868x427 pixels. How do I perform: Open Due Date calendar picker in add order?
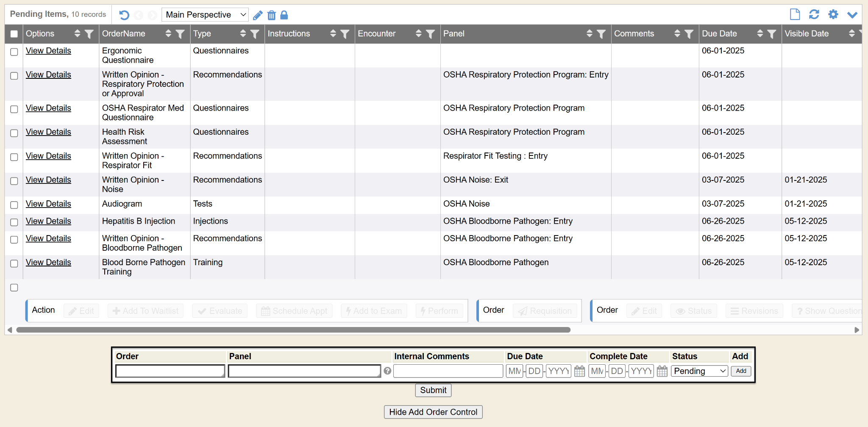[x=579, y=372]
